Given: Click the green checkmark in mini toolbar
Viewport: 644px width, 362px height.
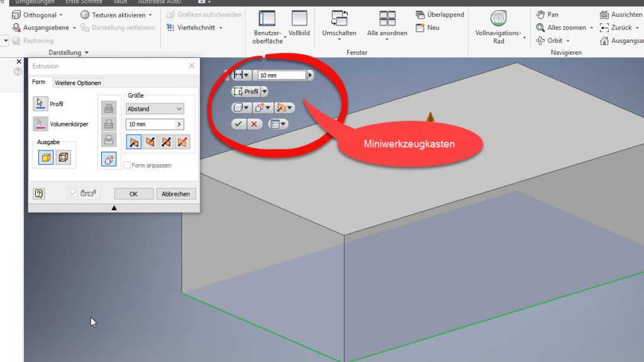Looking at the screenshot, I should (x=238, y=124).
